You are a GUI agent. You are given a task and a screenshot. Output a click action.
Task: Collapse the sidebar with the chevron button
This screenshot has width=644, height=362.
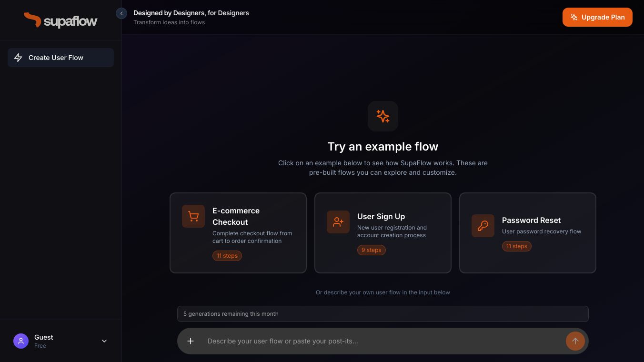[x=121, y=13]
